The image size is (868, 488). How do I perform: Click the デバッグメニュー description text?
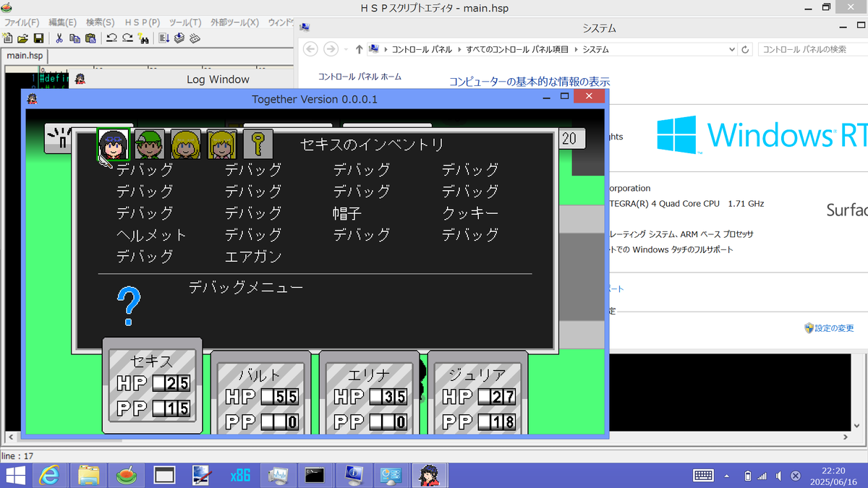click(x=246, y=287)
